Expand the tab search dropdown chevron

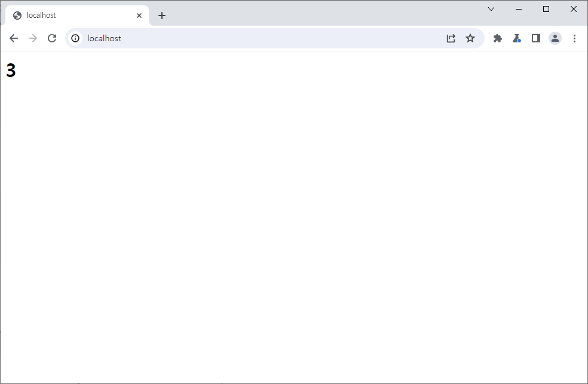pos(491,9)
